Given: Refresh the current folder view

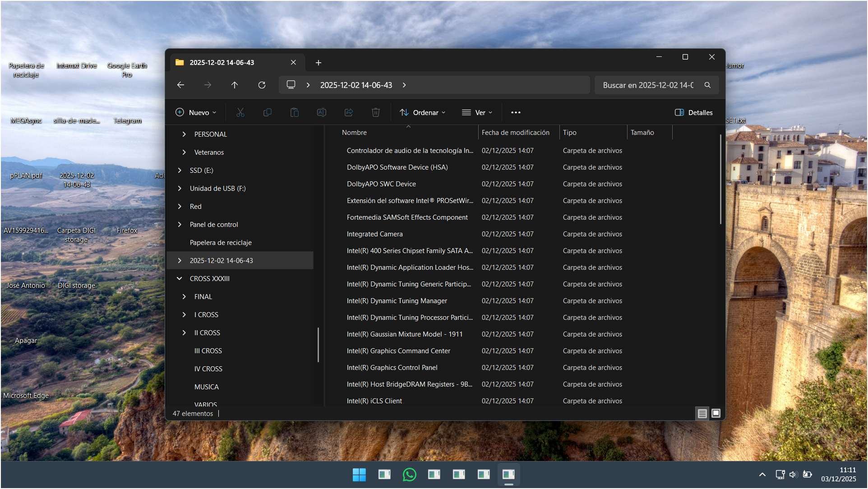Looking at the screenshot, I should pyautogui.click(x=262, y=85).
